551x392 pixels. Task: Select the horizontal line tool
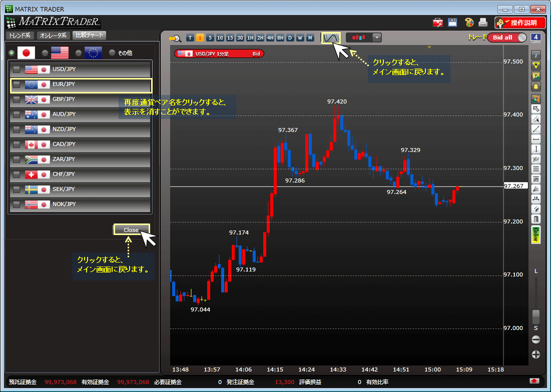point(536,139)
